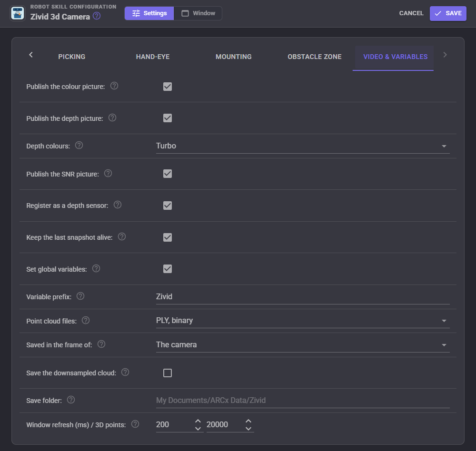Open help for Publish the colour picture
Screen dimensions: 476x451
coord(114,86)
